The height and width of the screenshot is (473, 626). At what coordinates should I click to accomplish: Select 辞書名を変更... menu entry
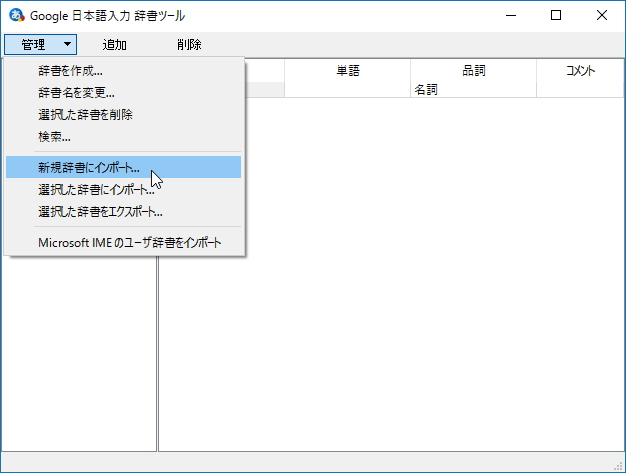123,93
